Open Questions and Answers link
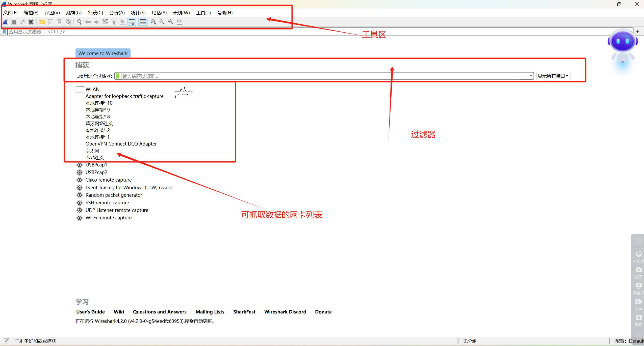The width and height of the screenshot is (644, 346). tap(160, 312)
